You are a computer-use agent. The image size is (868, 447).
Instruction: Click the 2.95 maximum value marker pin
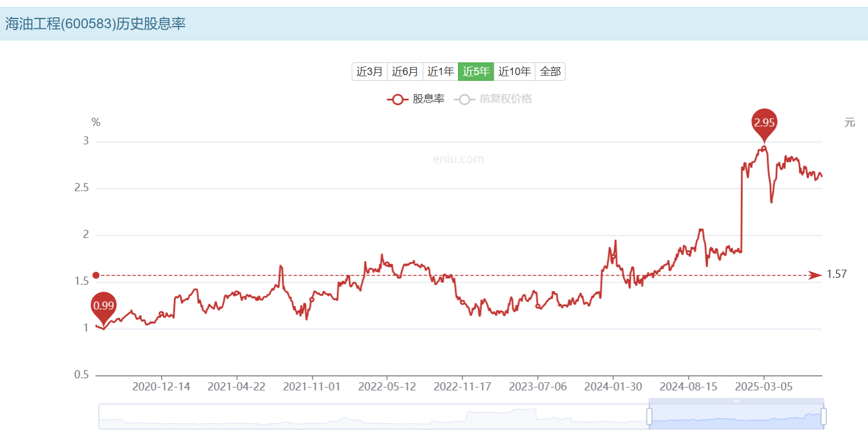point(764,123)
